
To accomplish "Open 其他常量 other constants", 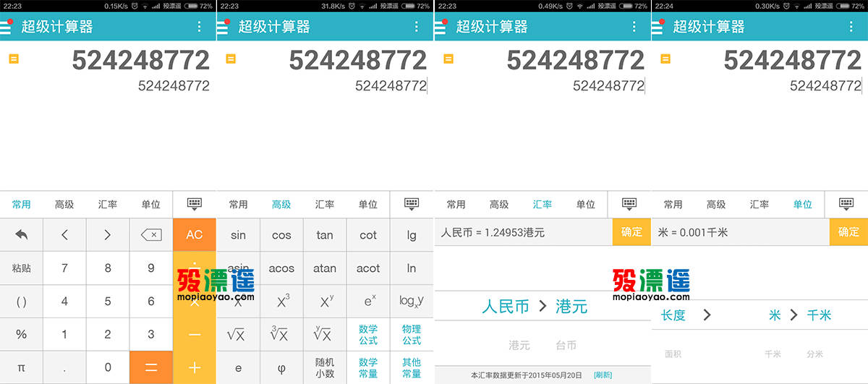I will 412,367.
